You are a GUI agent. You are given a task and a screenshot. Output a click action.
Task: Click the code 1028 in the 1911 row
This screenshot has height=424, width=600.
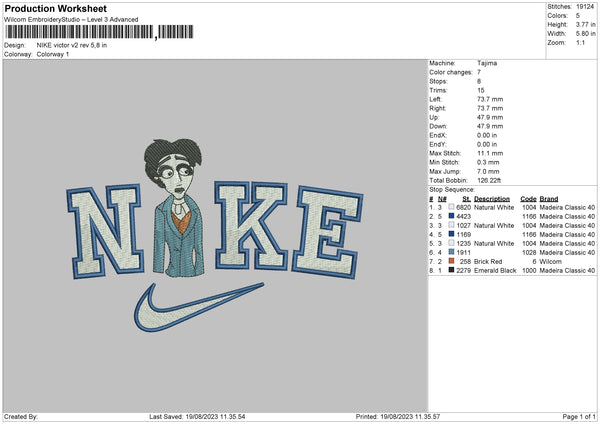(x=529, y=252)
